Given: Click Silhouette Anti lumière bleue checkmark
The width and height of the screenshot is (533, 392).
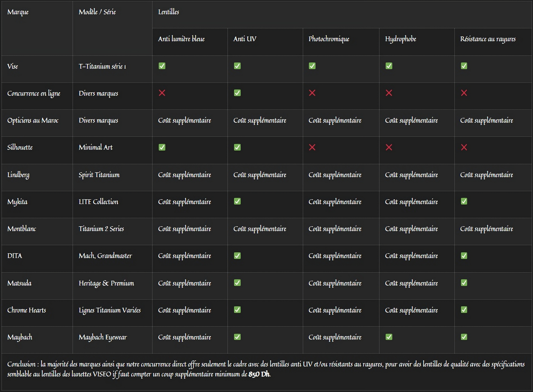Looking at the screenshot, I should tap(162, 147).
